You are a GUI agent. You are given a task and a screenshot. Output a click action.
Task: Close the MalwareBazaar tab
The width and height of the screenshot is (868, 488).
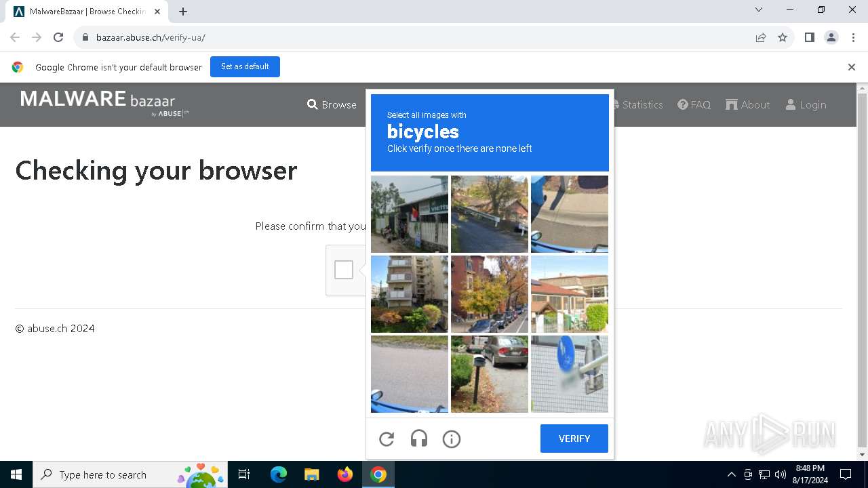[157, 12]
